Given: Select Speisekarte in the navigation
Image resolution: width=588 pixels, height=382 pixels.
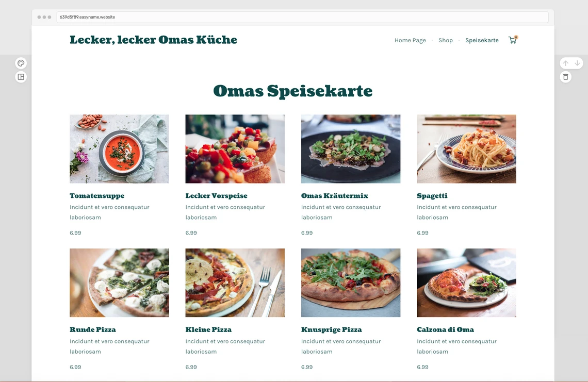Looking at the screenshot, I should pyautogui.click(x=482, y=40).
